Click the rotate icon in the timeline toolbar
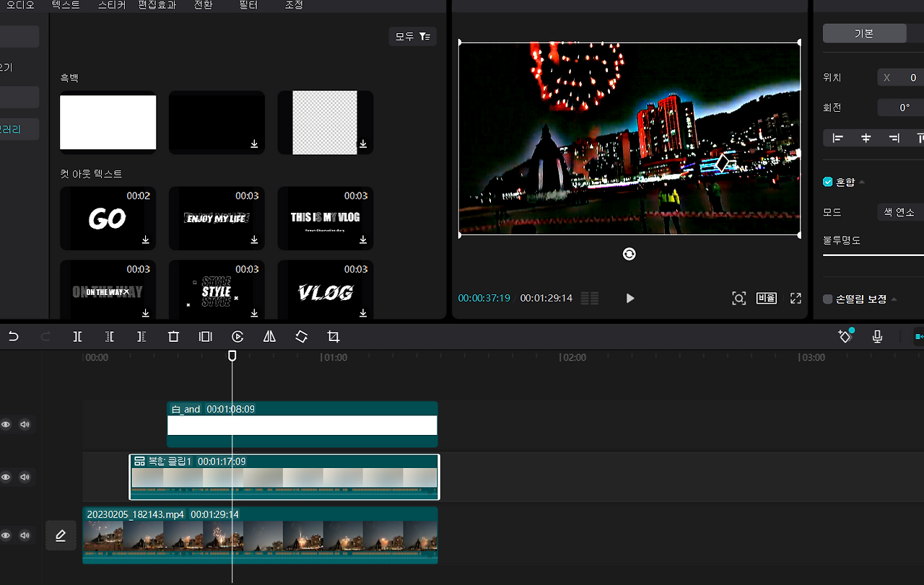924x585 pixels. pos(301,336)
